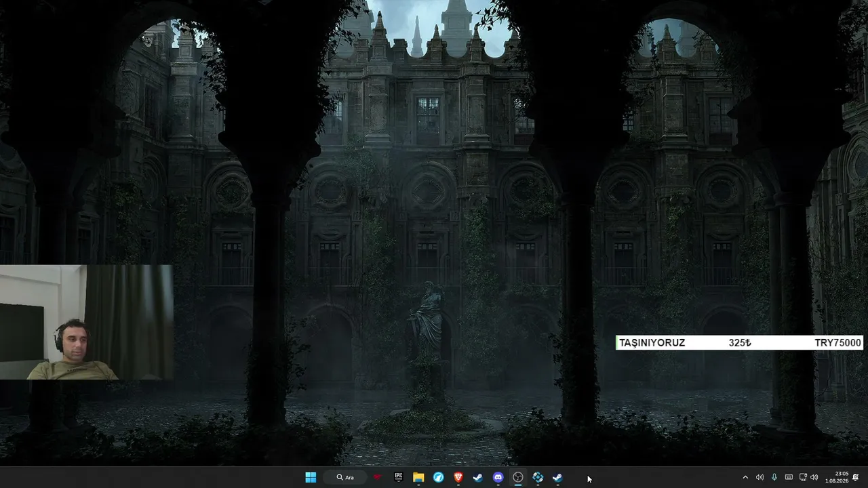Open the red icon beside the search box

[378, 477]
